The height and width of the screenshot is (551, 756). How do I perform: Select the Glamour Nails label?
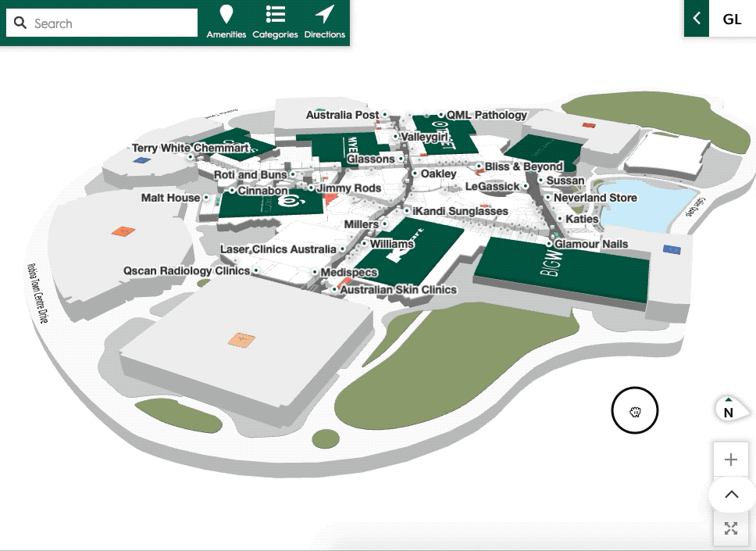click(590, 244)
